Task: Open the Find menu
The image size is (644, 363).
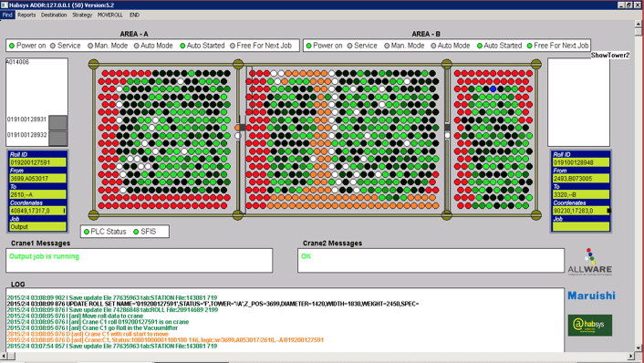Action: tap(7, 15)
